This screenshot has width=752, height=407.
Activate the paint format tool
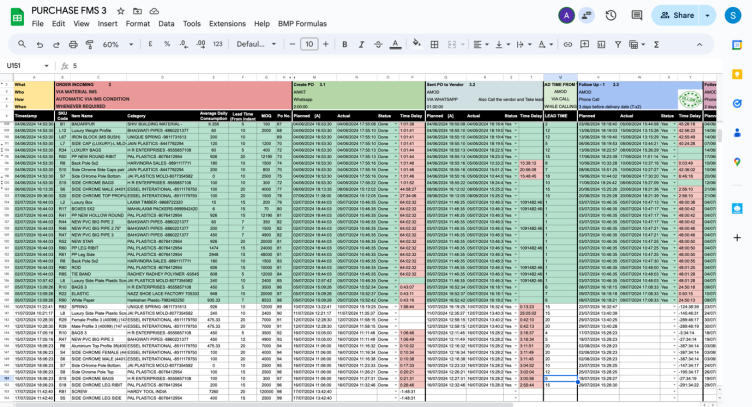(x=90, y=44)
